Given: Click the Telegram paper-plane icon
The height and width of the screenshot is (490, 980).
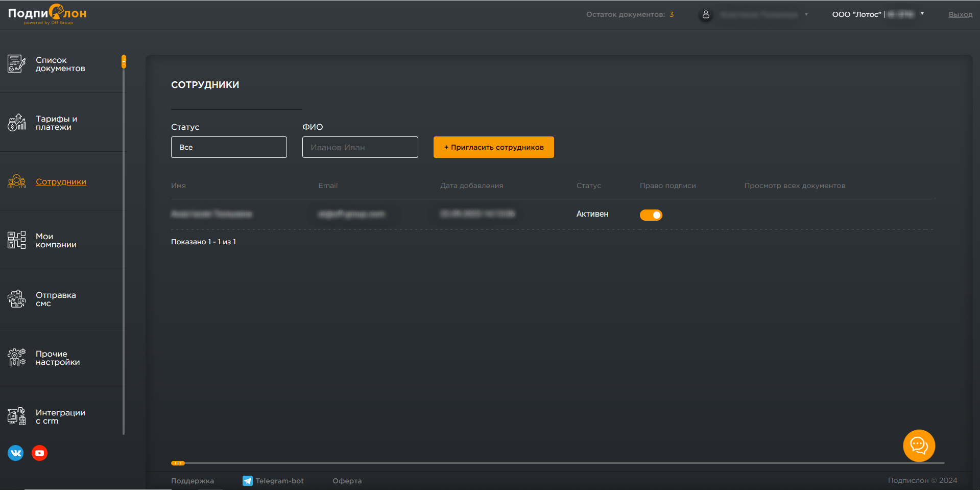Looking at the screenshot, I should click(247, 481).
